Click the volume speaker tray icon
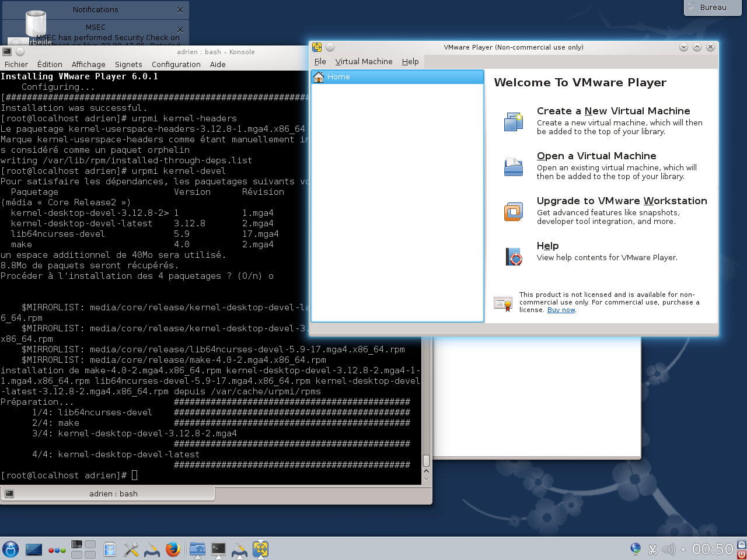The width and height of the screenshot is (747, 560). tap(669, 549)
